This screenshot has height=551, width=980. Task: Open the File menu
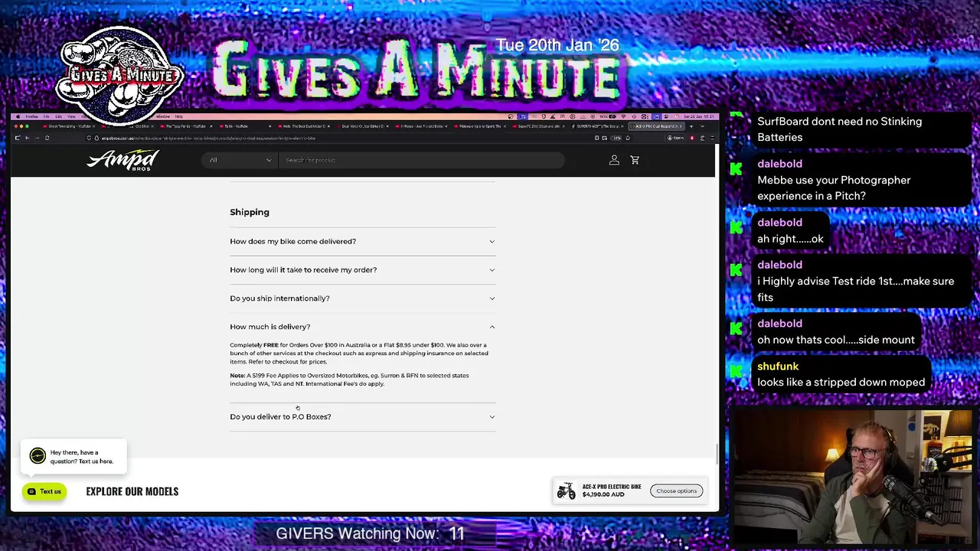(46, 116)
